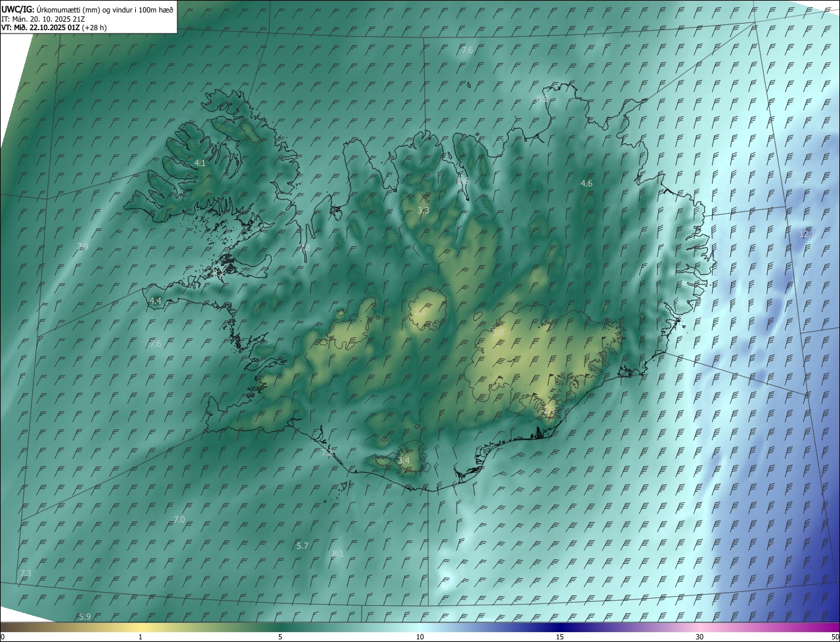Click the color scale tick labeled 1

pyautogui.click(x=140, y=637)
